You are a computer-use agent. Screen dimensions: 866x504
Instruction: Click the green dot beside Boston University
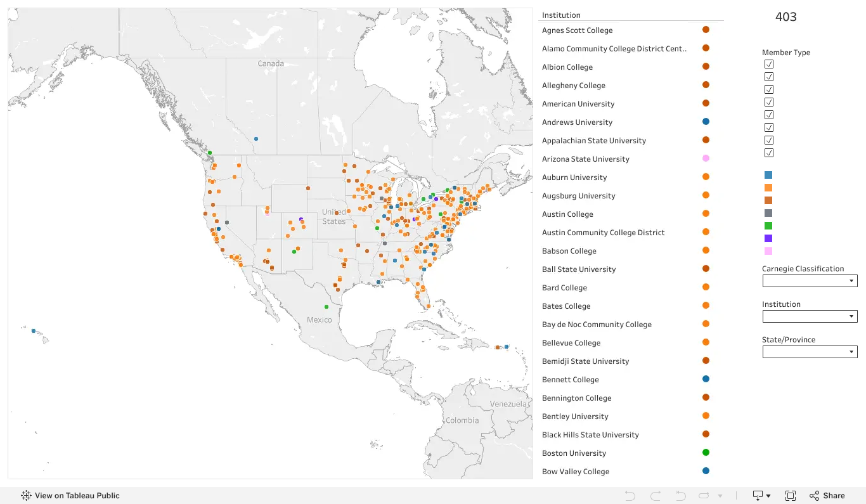tap(706, 453)
